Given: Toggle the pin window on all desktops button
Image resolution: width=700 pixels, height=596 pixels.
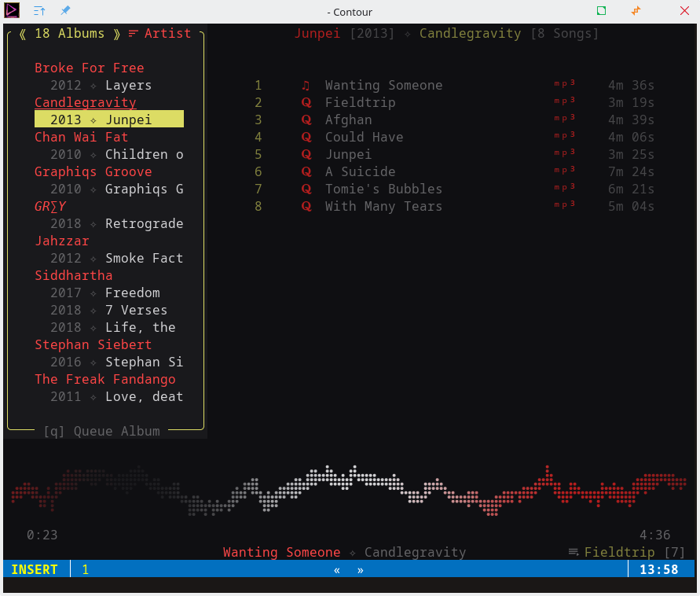Looking at the screenshot, I should point(65,11).
